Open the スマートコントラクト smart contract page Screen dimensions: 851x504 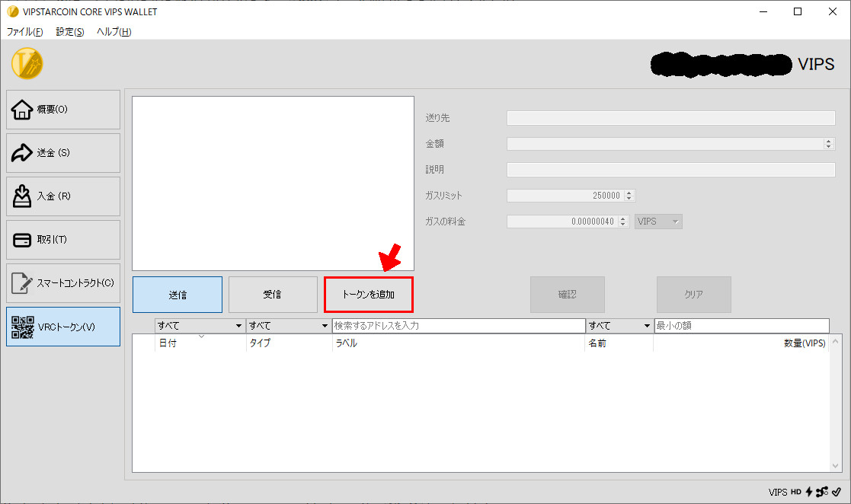tap(63, 283)
